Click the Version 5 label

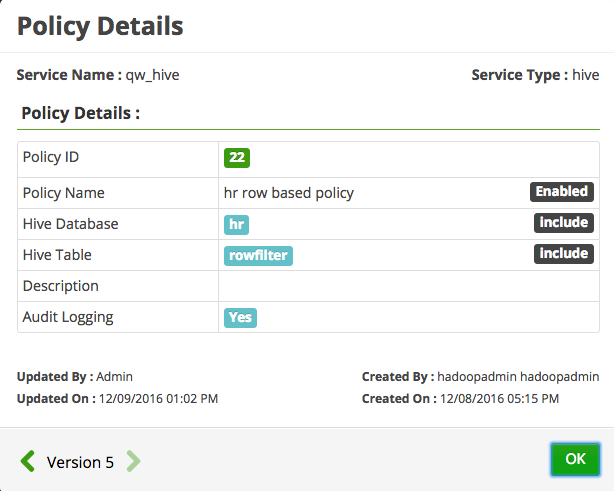80,462
